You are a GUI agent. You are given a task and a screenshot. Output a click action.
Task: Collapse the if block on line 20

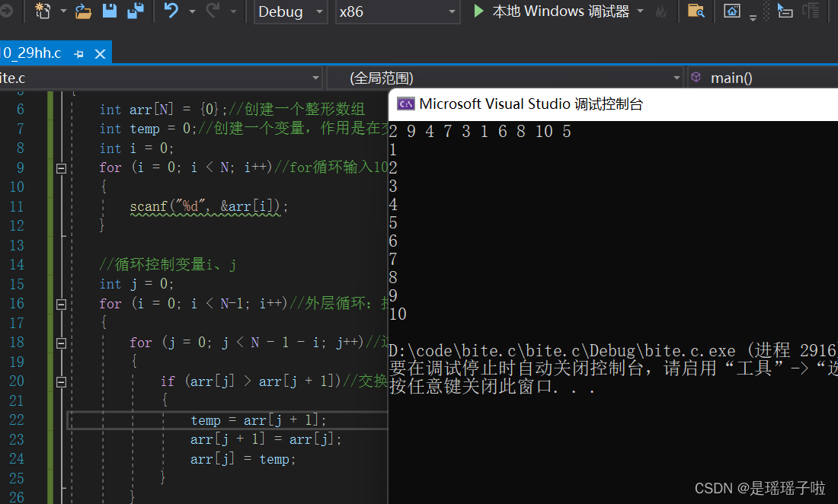click(x=62, y=381)
